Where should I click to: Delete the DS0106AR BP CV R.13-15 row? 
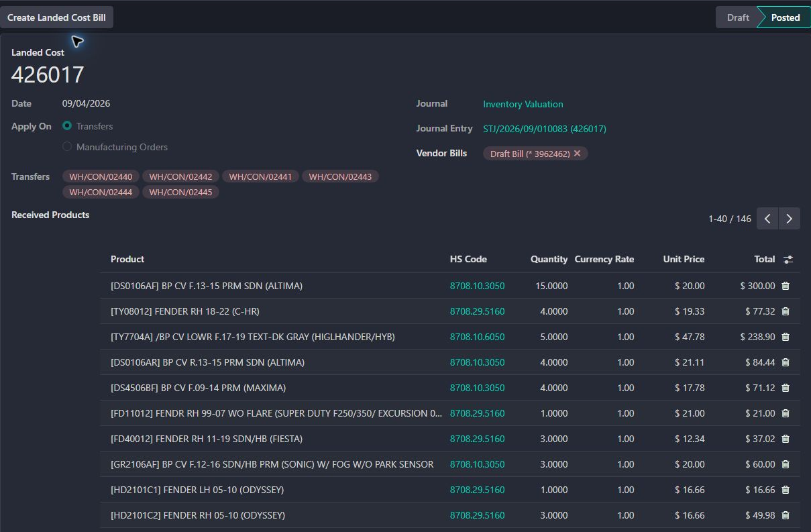point(786,362)
